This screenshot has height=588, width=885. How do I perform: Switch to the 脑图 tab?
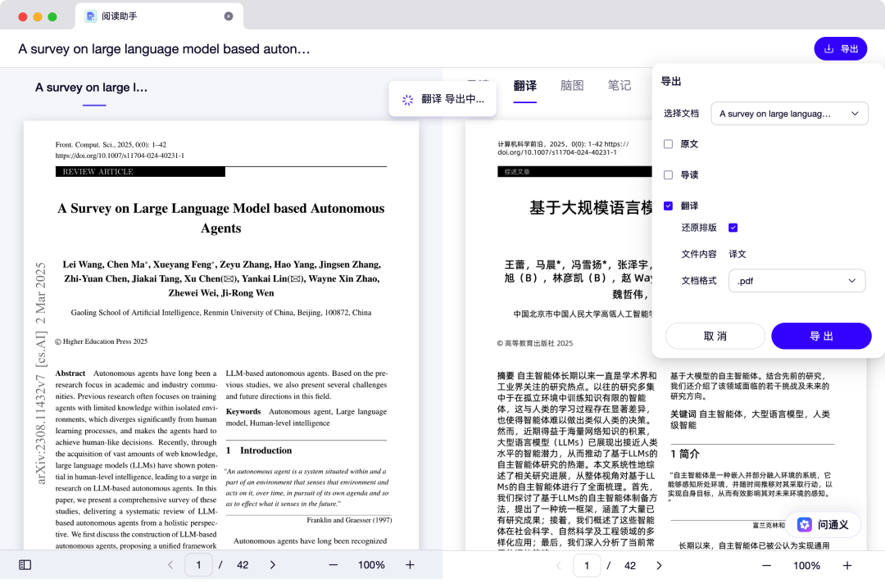(x=572, y=86)
